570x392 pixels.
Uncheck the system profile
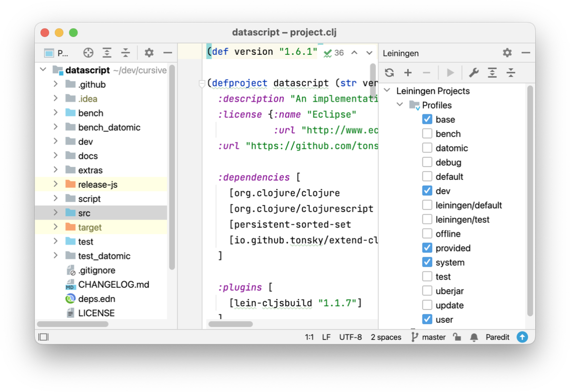click(427, 262)
